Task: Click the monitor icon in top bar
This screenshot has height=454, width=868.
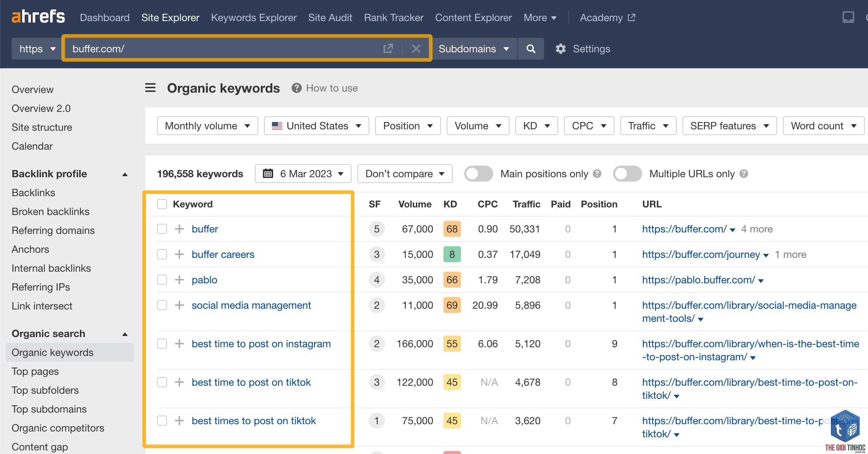Action: click(848, 17)
